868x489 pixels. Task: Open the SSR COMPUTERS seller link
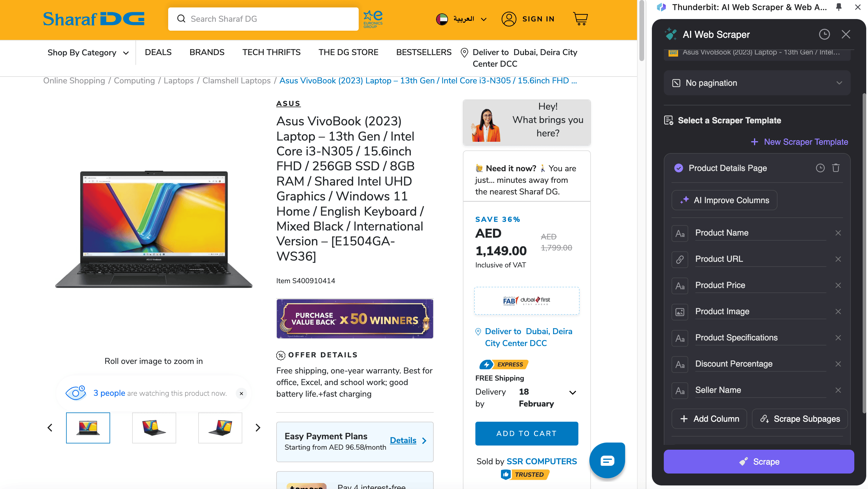541,461
